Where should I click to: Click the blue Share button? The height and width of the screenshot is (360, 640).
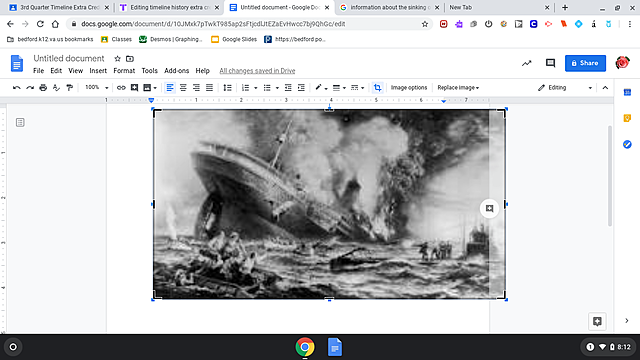point(585,63)
